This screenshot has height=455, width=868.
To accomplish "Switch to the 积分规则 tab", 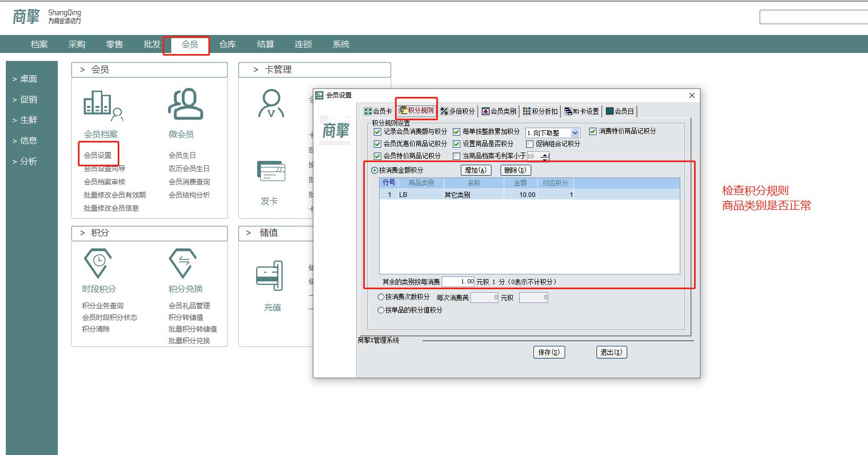I will tap(417, 111).
